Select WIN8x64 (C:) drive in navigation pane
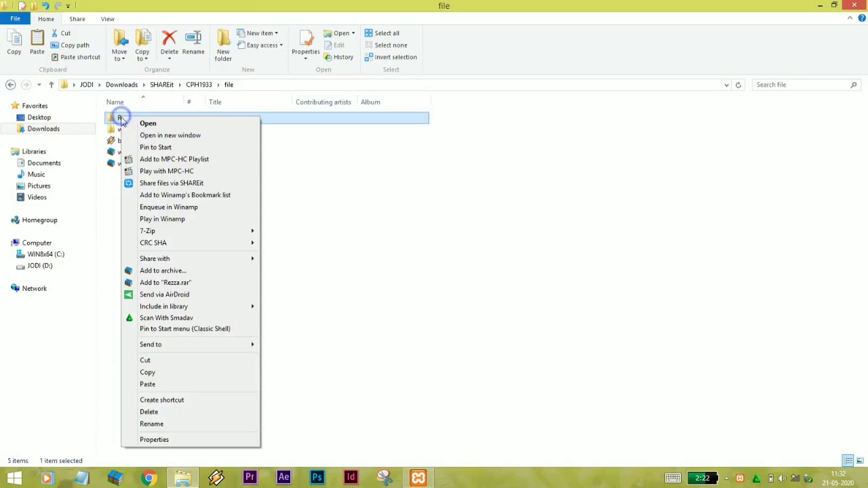The height and width of the screenshot is (488, 868). click(45, 254)
